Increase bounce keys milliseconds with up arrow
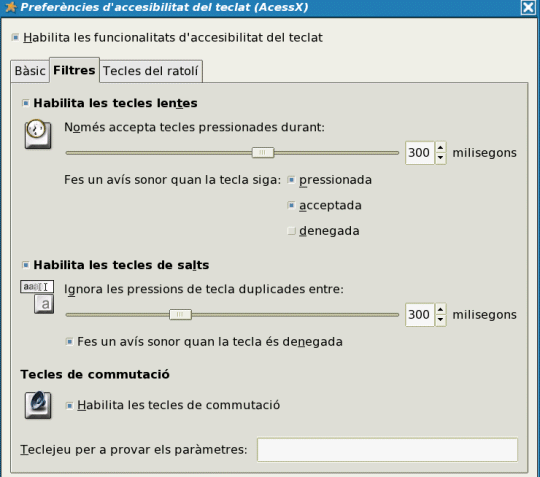Image resolution: width=540 pixels, height=477 pixels. pyautogui.click(x=440, y=309)
